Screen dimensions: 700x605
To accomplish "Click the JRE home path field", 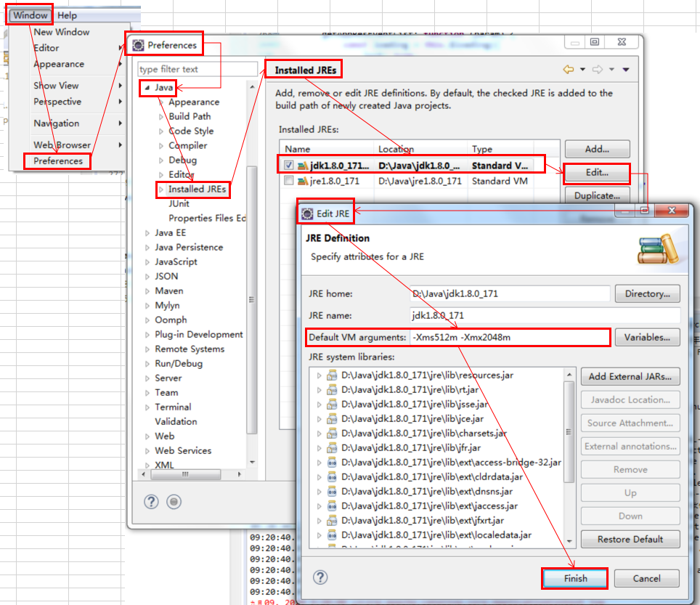I will click(x=510, y=294).
